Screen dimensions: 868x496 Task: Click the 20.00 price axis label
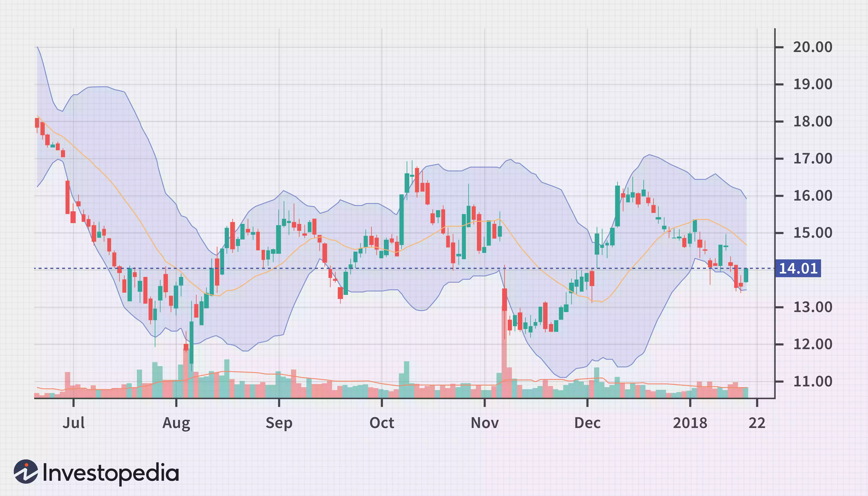point(812,47)
